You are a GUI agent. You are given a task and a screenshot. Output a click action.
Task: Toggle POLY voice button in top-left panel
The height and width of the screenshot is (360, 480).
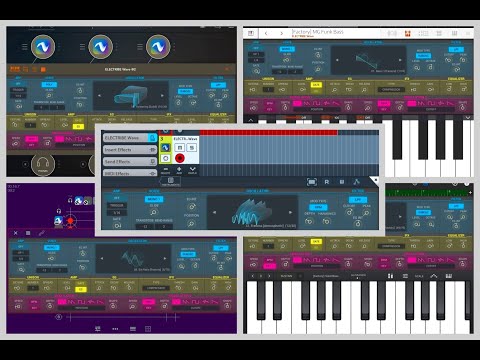coord(49,85)
